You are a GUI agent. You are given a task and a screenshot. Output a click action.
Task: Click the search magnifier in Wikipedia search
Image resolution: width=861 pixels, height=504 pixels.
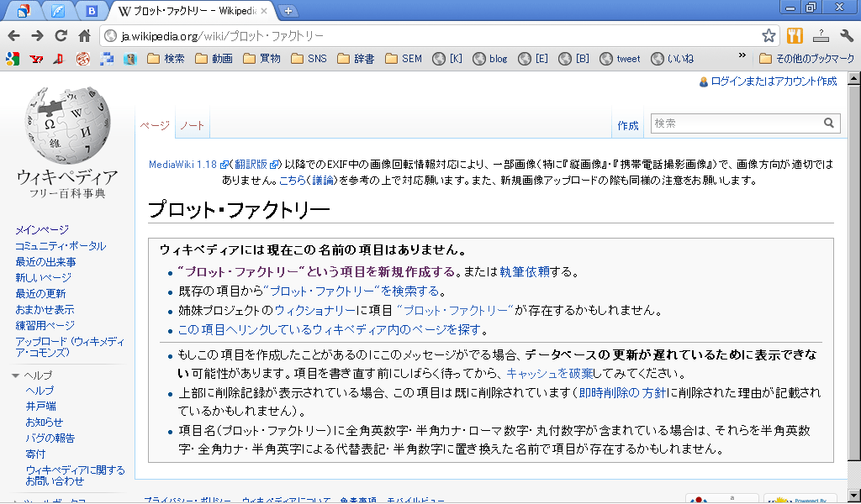(828, 123)
